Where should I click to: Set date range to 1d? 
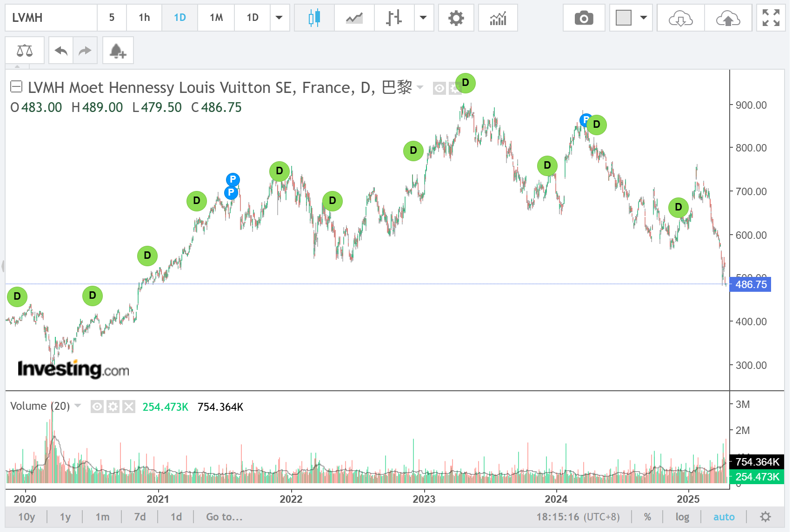point(176,517)
